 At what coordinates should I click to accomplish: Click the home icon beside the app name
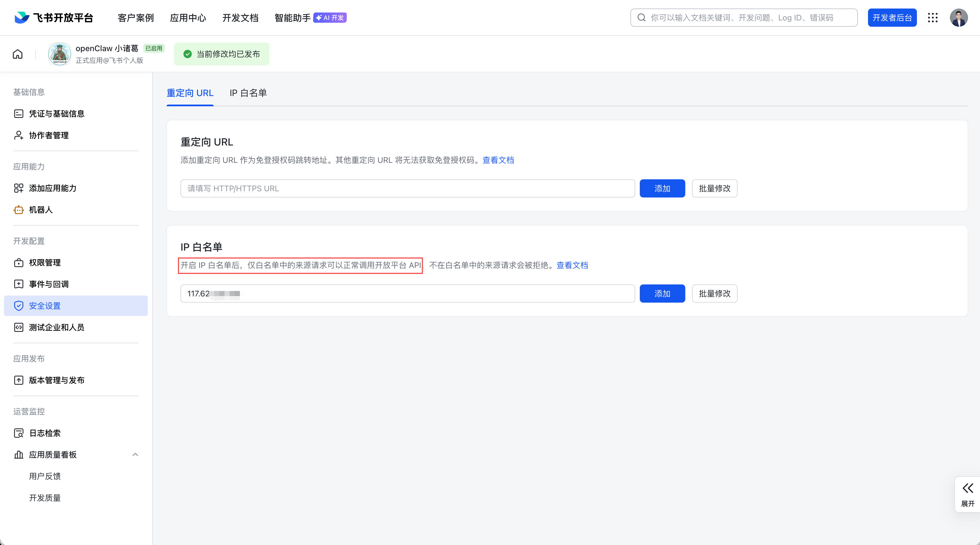(x=18, y=54)
